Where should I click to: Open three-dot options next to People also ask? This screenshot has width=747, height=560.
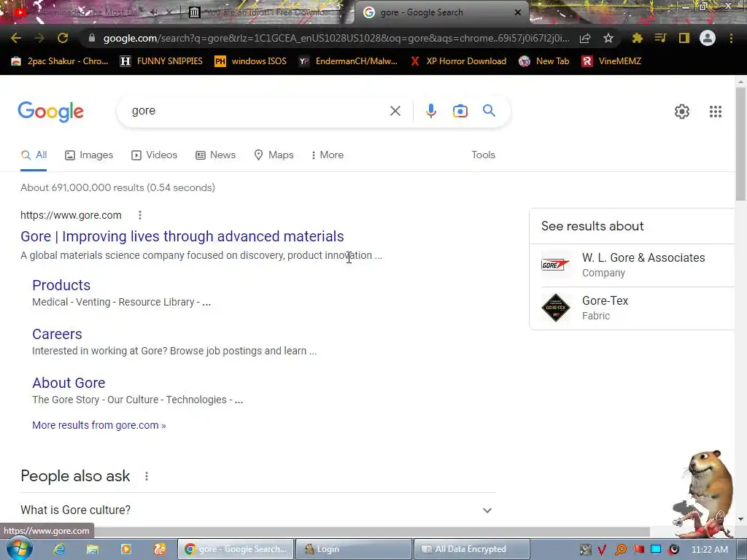pos(147,476)
